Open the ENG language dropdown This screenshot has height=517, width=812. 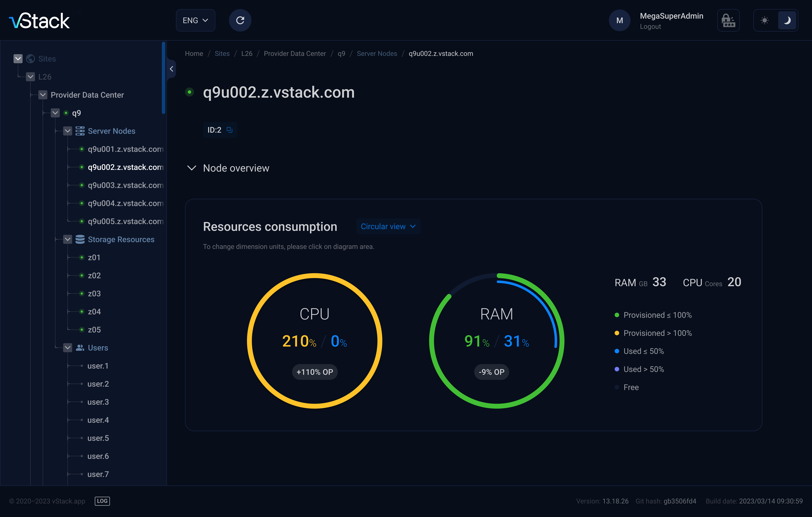tap(196, 20)
